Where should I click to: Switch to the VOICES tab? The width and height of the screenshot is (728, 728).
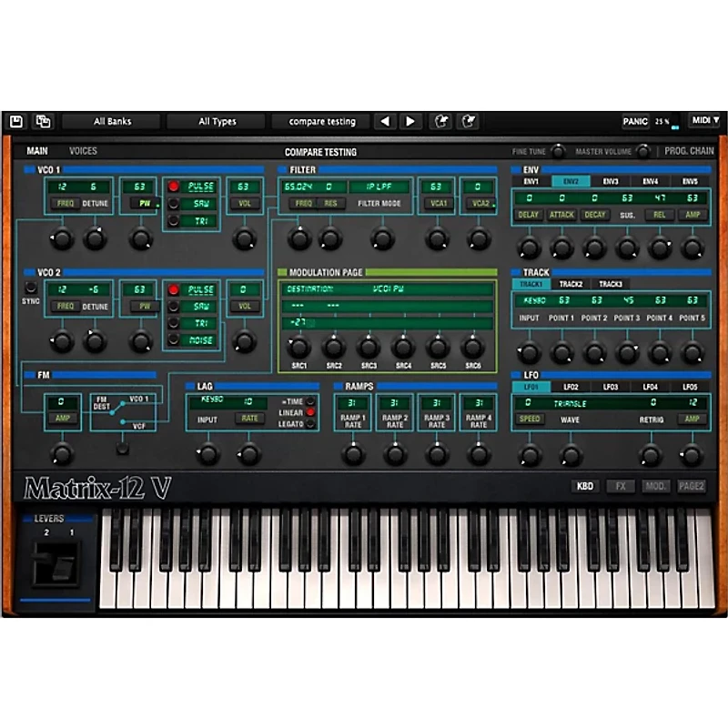pos(83,151)
